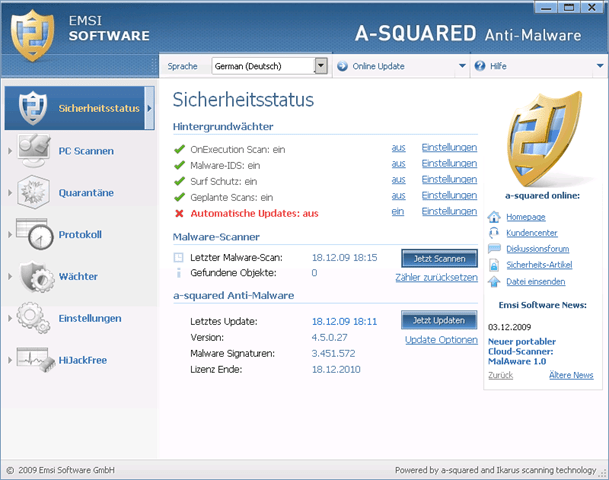Expand the HiJackFree sidebar arrow
This screenshot has width=609, height=480.
(x=10, y=360)
